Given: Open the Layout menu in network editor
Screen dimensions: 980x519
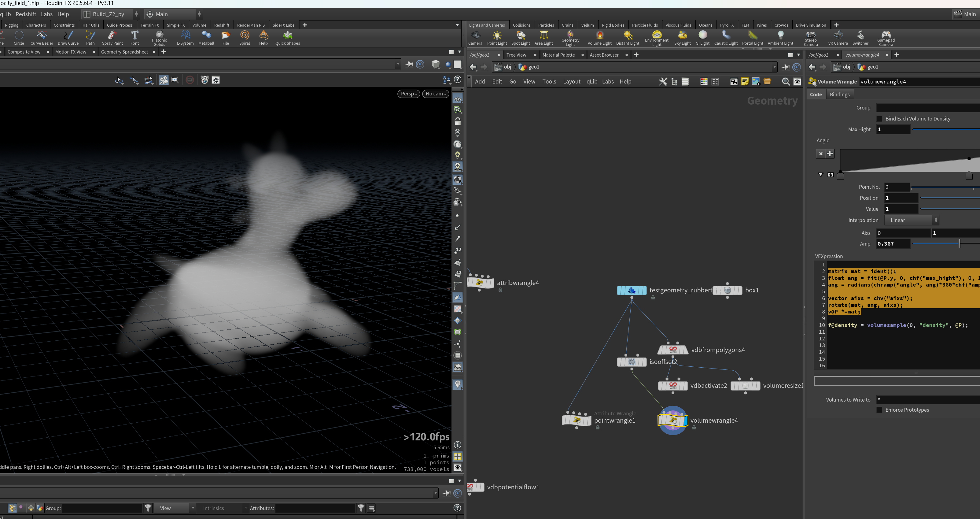Looking at the screenshot, I should coord(571,81).
